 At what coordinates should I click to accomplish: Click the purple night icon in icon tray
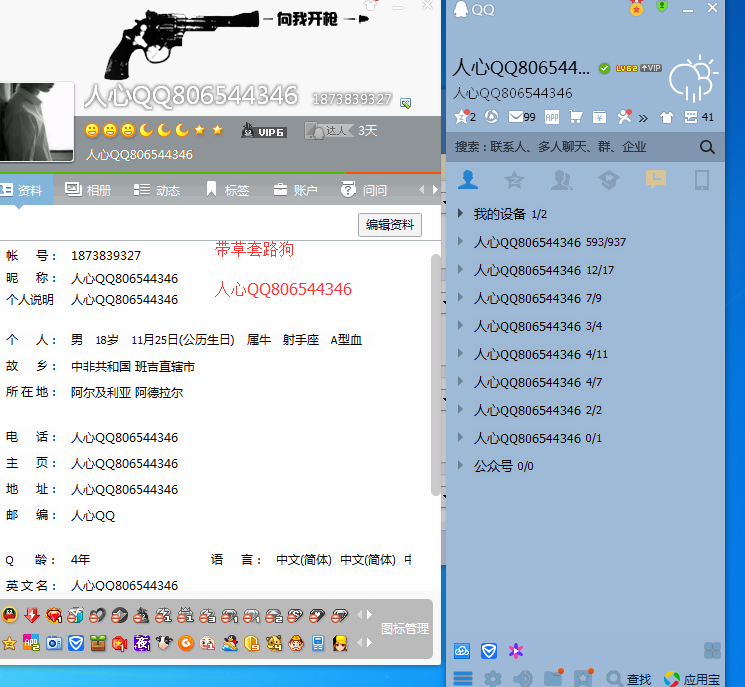(x=142, y=643)
